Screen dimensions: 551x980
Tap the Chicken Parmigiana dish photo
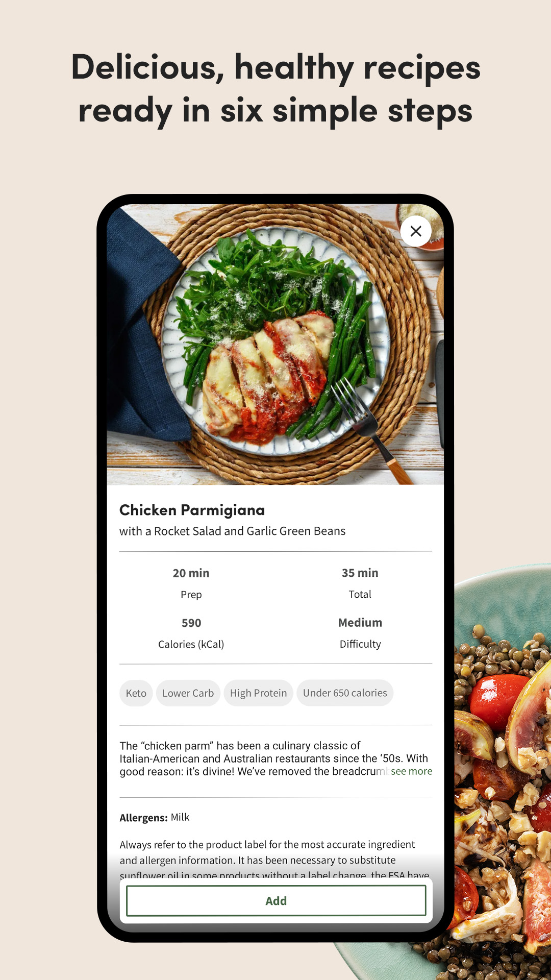(x=275, y=345)
